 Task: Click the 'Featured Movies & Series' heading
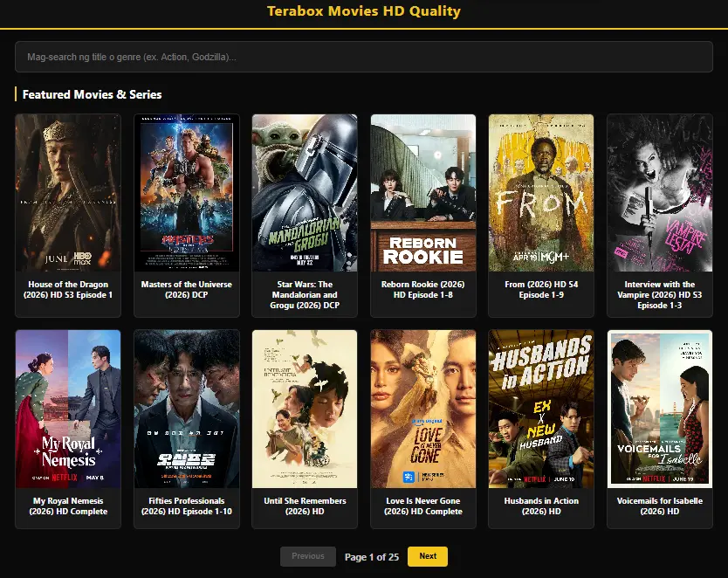pyautogui.click(x=92, y=94)
